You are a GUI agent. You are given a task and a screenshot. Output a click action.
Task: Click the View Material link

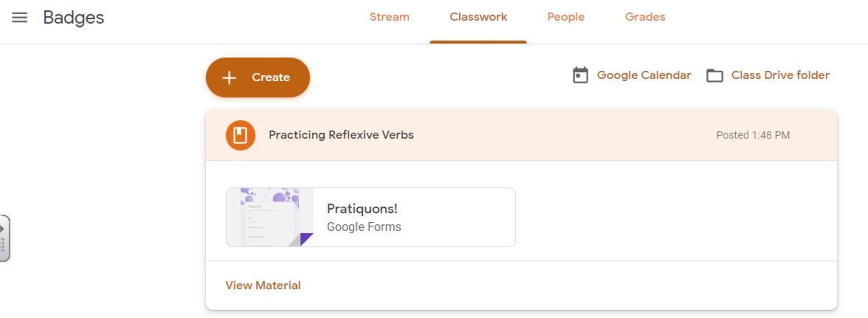[x=263, y=285]
